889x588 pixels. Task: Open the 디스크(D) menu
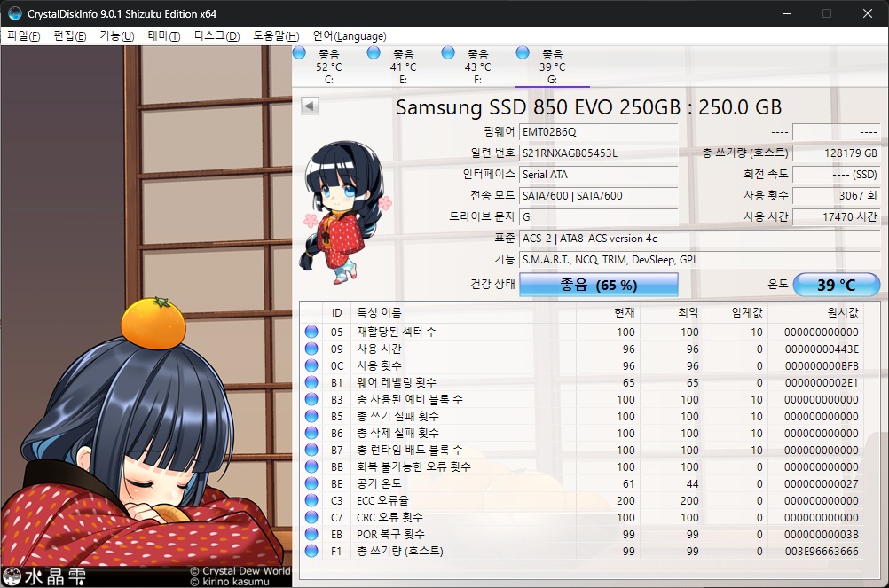pyautogui.click(x=216, y=36)
